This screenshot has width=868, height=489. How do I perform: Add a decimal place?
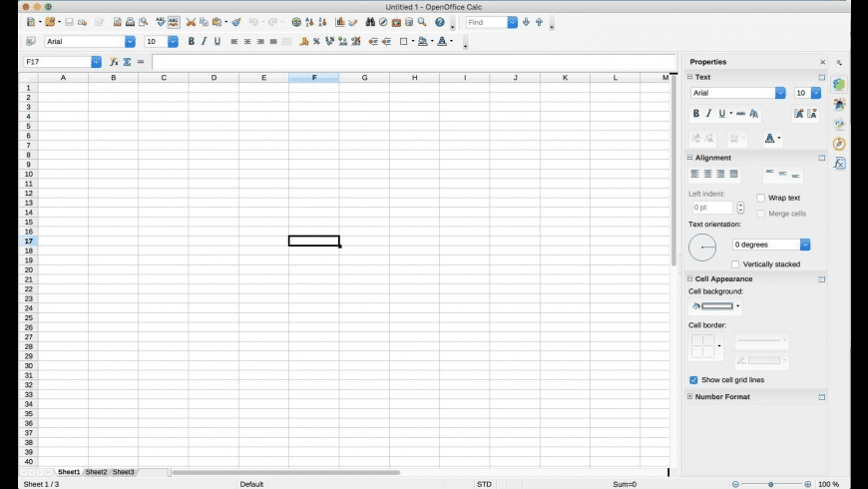click(x=343, y=42)
